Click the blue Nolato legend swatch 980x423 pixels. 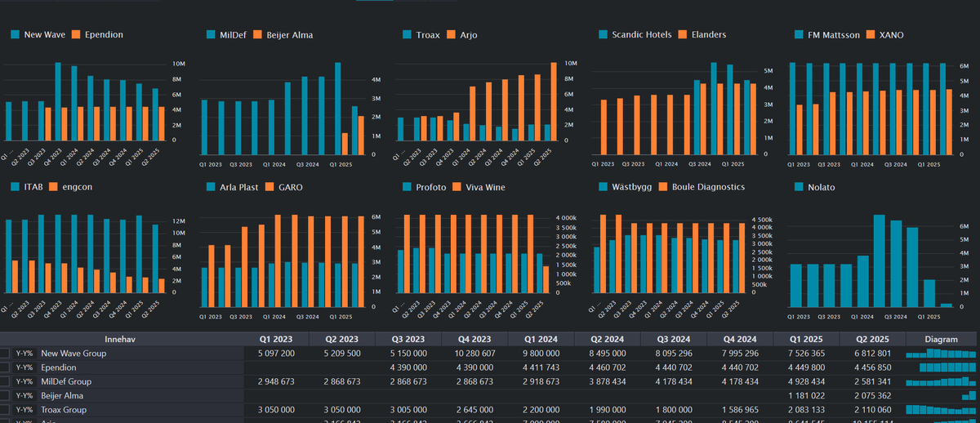[x=800, y=187]
